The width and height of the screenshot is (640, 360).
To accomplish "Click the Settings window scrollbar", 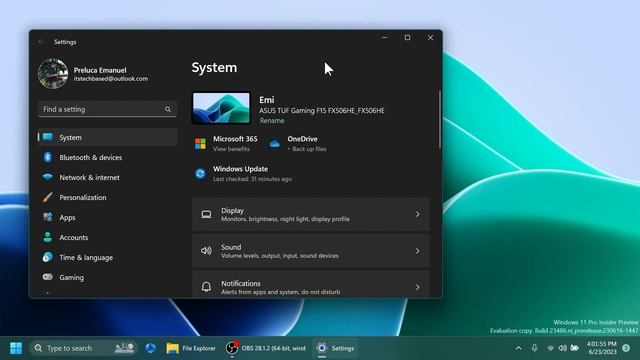I will [440, 119].
